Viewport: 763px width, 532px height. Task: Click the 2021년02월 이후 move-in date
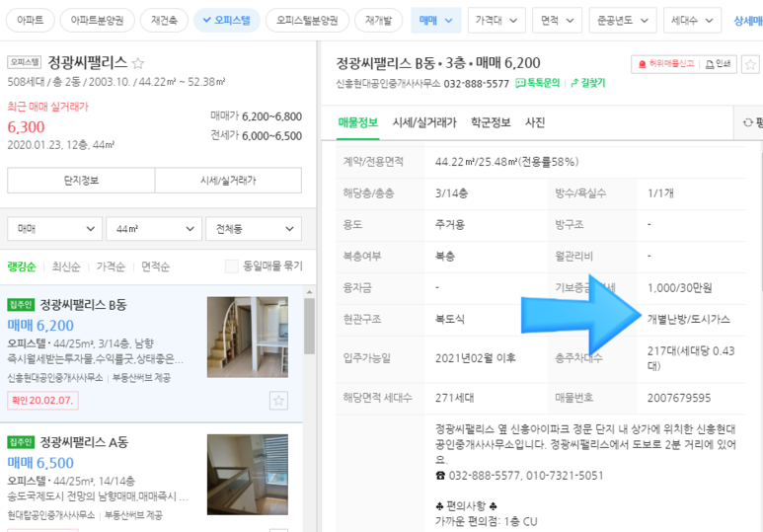pyautogui.click(x=475, y=358)
